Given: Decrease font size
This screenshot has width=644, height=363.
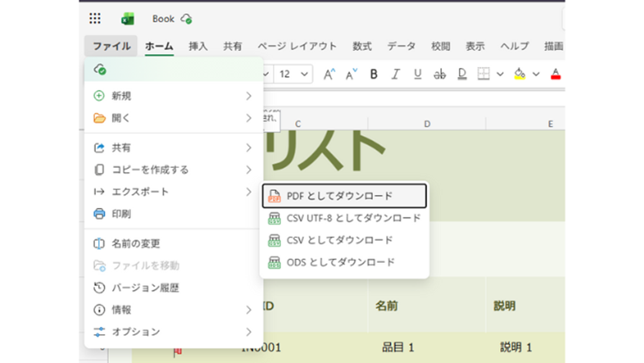Looking at the screenshot, I should click(351, 74).
